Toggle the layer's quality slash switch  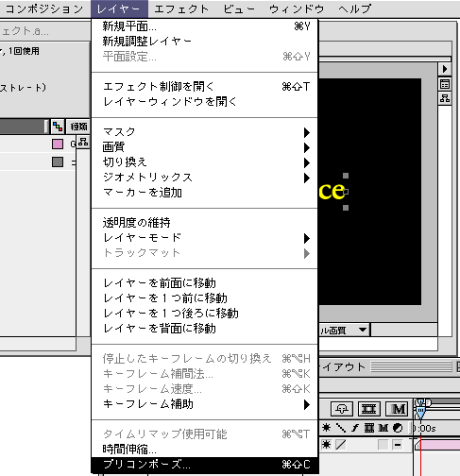pos(341,445)
